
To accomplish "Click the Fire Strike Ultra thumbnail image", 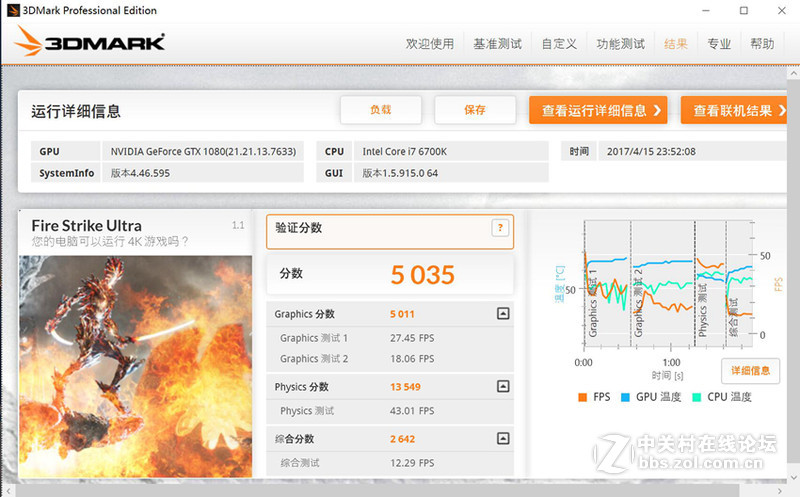I will click(x=135, y=366).
